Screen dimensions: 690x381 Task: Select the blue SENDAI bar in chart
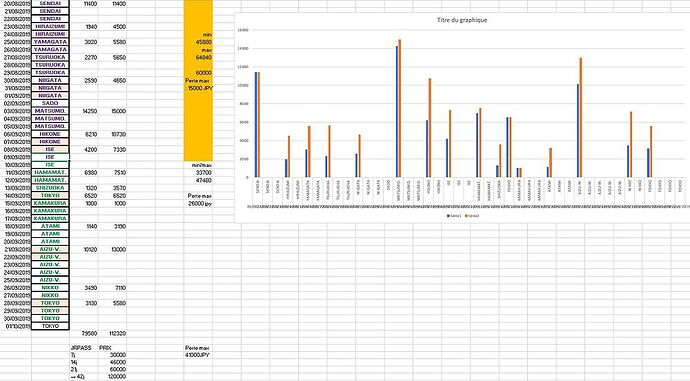click(x=256, y=125)
